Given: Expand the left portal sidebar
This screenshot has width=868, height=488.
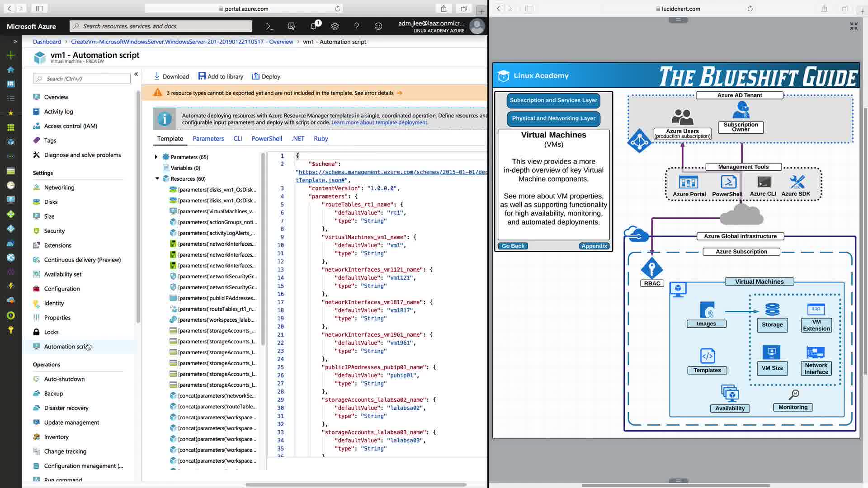Looking at the screenshot, I should point(15,42).
